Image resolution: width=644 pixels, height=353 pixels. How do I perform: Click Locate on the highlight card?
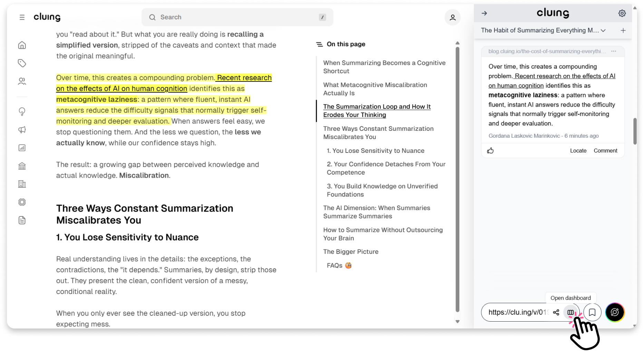(x=578, y=150)
